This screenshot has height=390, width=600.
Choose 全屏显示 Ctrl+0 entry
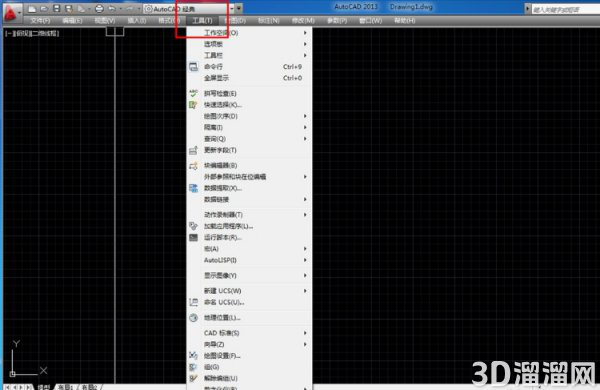[249, 78]
